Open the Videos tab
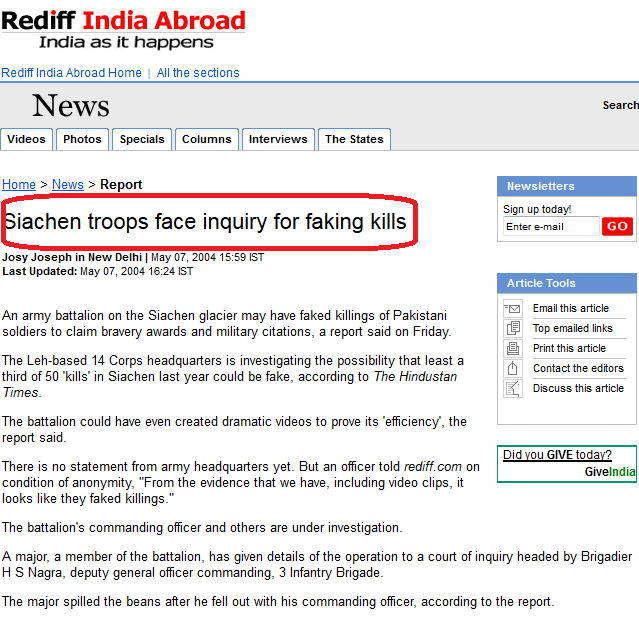The image size is (639, 621). click(x=26, y=139)
